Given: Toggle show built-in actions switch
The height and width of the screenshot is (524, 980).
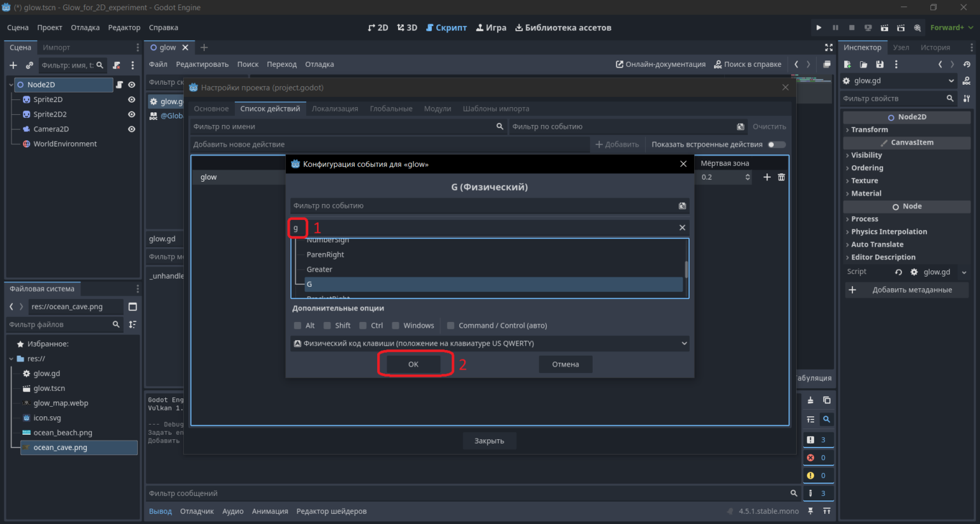Looking at the screenshot, I should [x=776, y=145].
